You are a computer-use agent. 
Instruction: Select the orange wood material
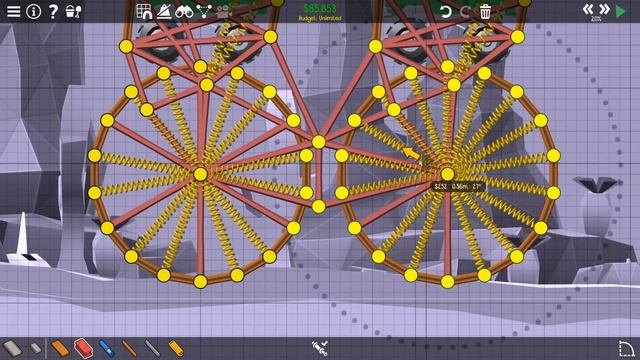pyautogui.click(x=60, y=349)
